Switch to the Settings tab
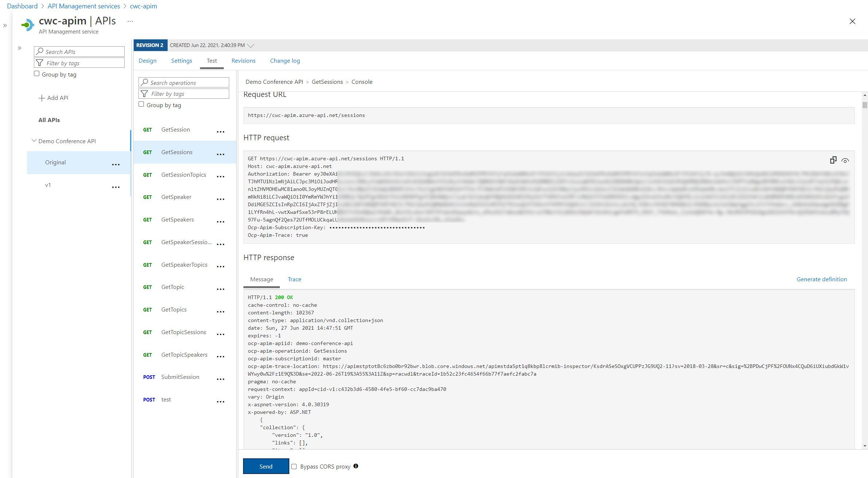 click(x=181, y=61)
